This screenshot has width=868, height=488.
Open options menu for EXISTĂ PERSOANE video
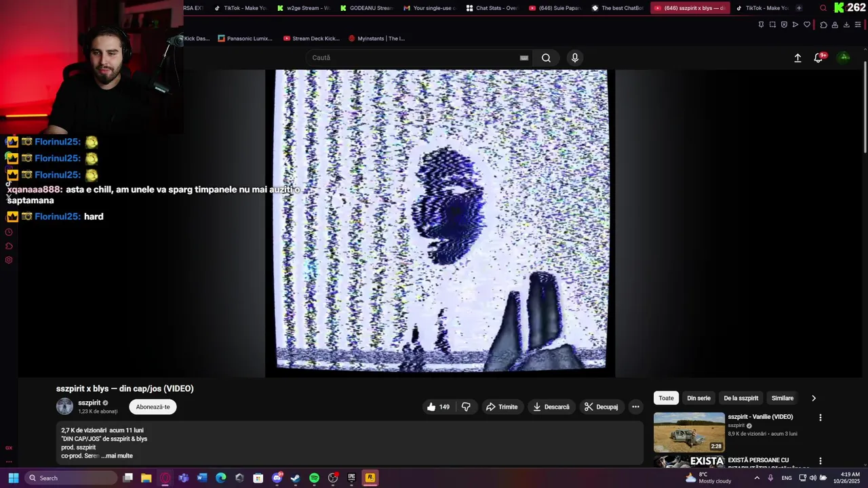820,461
